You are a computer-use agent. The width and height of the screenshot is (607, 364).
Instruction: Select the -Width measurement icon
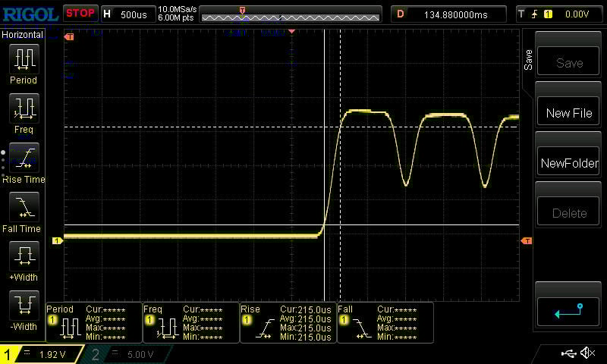pos(24,305)
